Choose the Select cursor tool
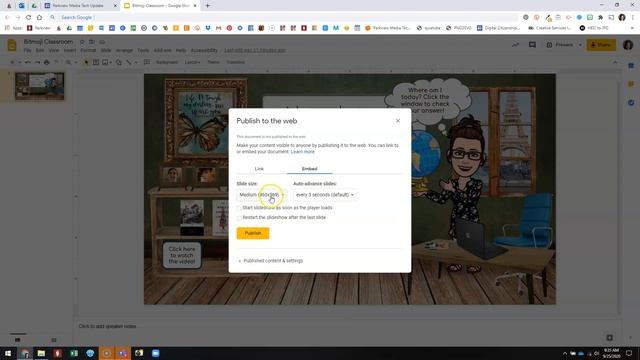640x360 pixels. point(86,62)
